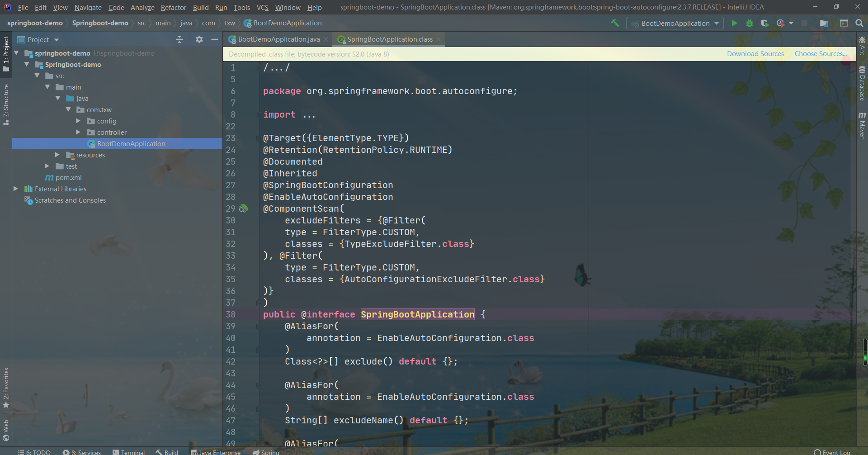This screenshot has width=868, height=455.
Task: Open the run anything window icon
Action: [844, 23]
